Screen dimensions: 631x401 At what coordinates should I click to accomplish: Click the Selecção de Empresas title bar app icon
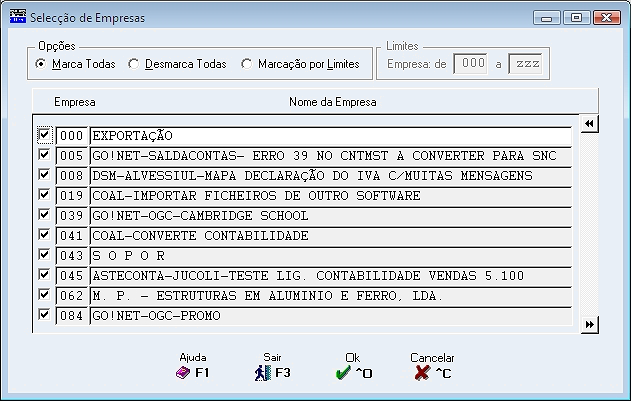(x=17, y=17)
